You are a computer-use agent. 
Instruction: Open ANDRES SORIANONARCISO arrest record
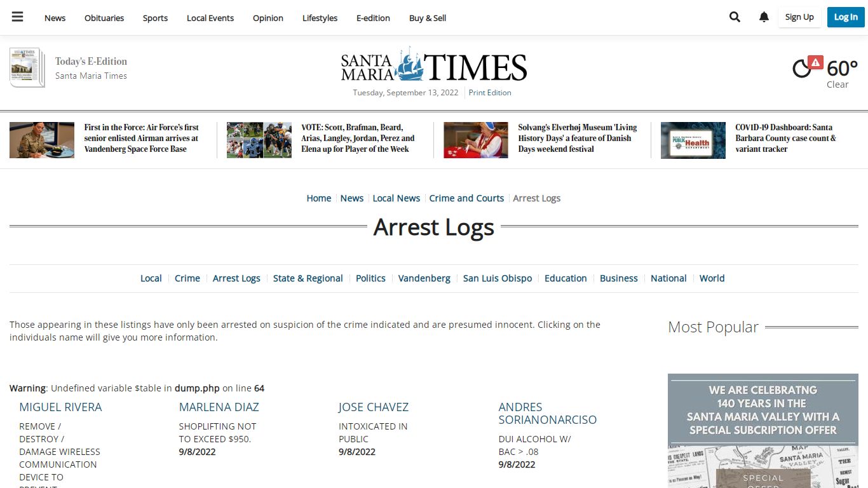click(548, 414)
